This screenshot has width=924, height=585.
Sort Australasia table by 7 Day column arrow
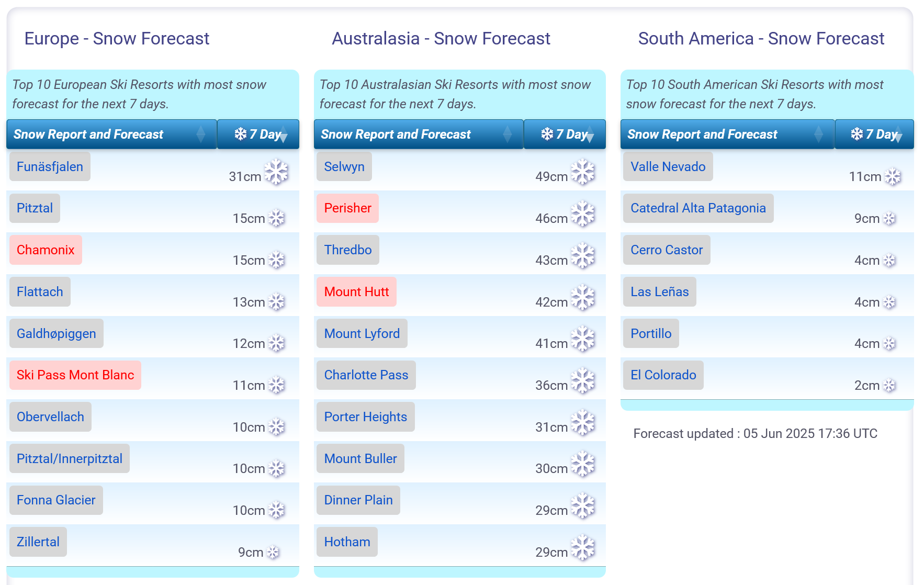(590, 134)
